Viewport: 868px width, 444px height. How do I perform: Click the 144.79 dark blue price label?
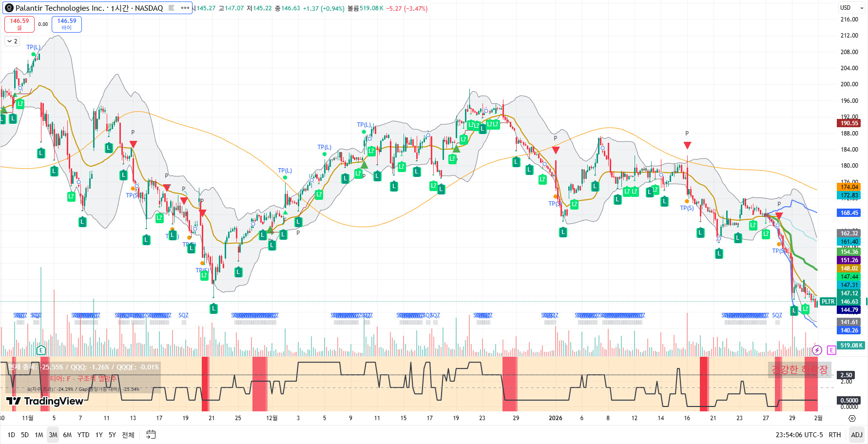point(849,310)
